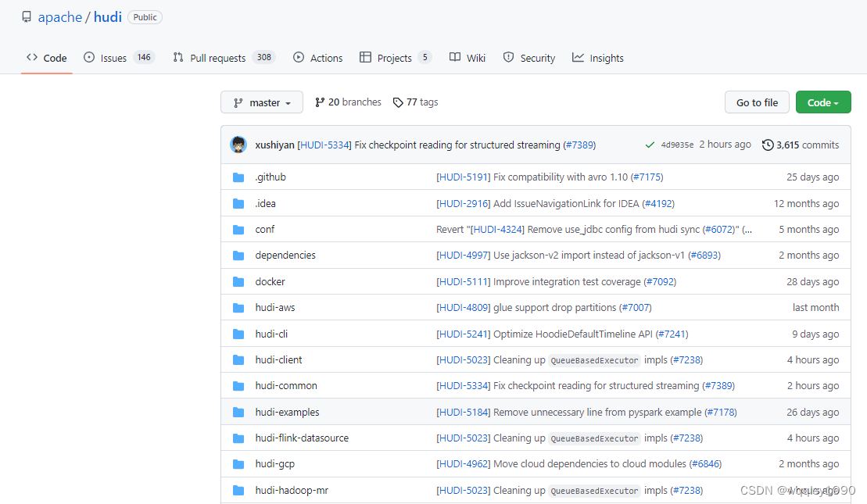This screenshot has height=504, width=867.
Task: Open pull request #7241 link
Action: [x=672, y=334]
